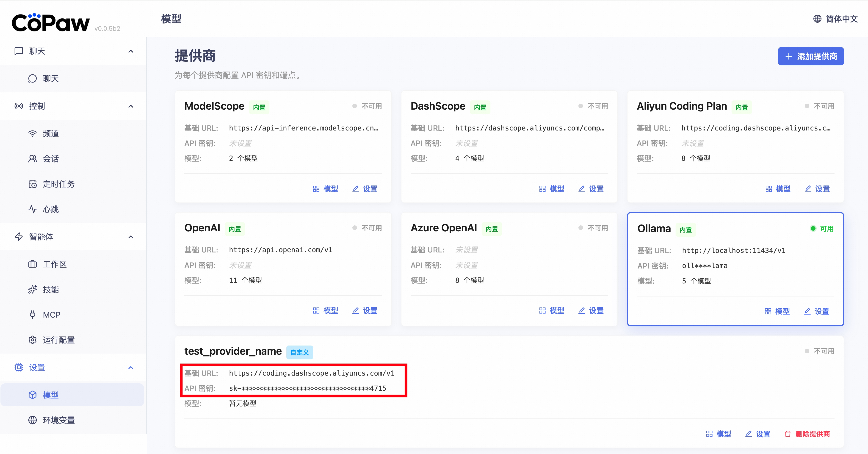868x454 pixels.
Task: Collapse the 设置 sidebar section
Action: coord(131,368)
